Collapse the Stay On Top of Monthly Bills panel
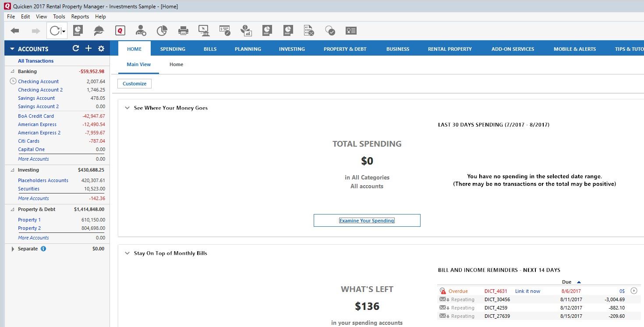Screen dimensions: 644x327 tap(127, 253)
